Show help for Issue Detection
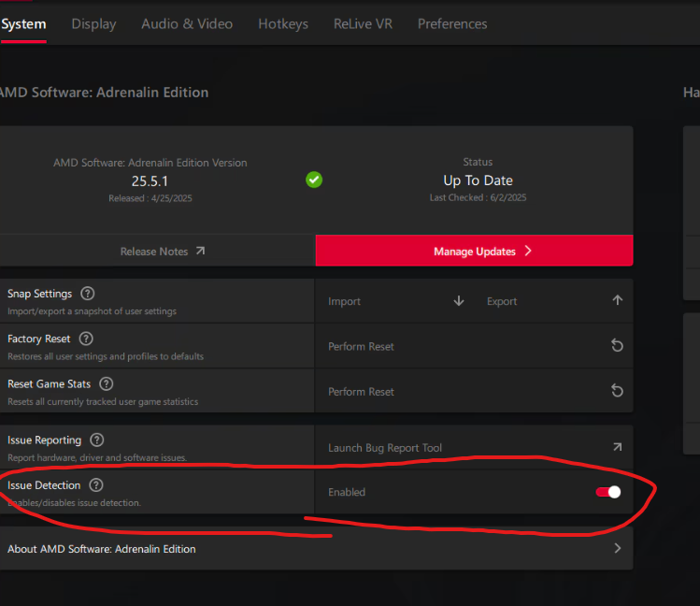The height and width of the screenshot is (606, 700). coord(96,485)
